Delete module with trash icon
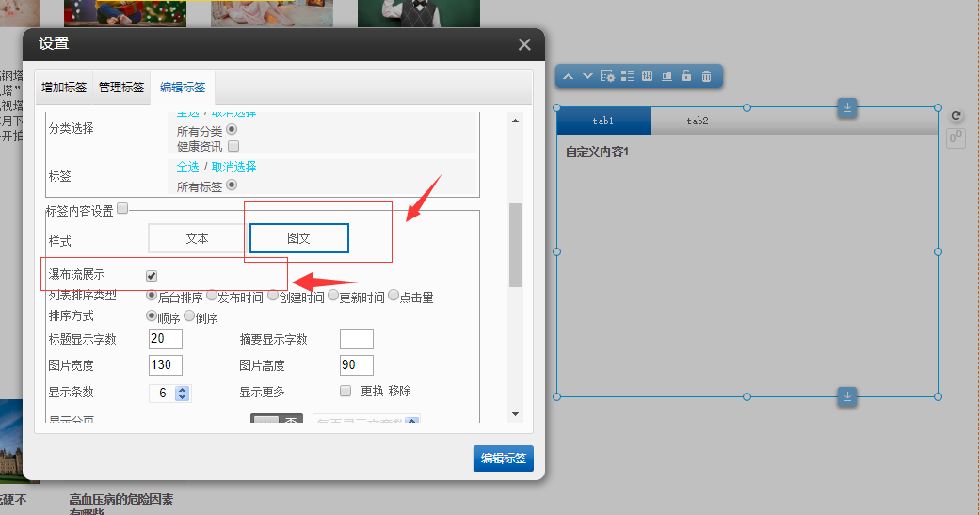Viewport: 980px width, 515px height. click(x=706, y=76)
